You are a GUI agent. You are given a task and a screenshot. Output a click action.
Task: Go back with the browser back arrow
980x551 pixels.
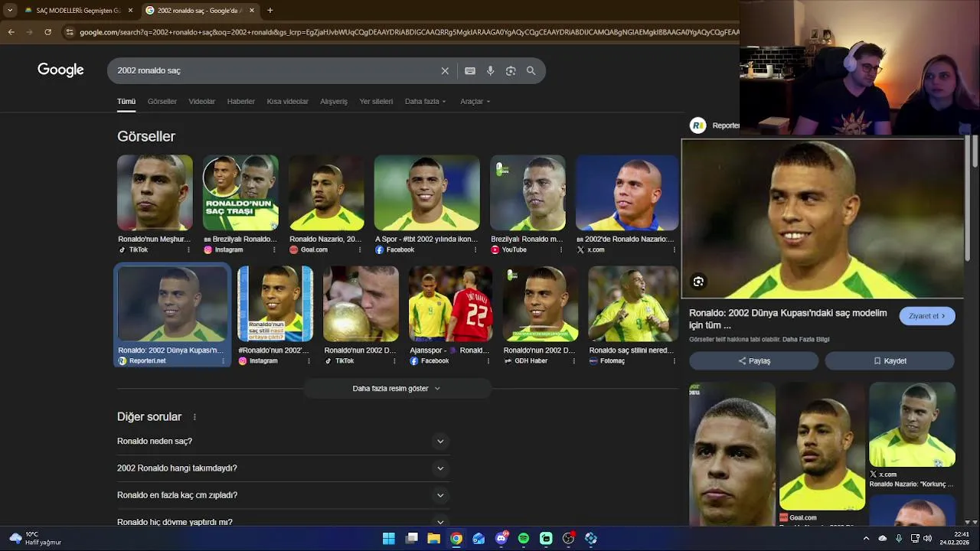[x=11, y=32]
